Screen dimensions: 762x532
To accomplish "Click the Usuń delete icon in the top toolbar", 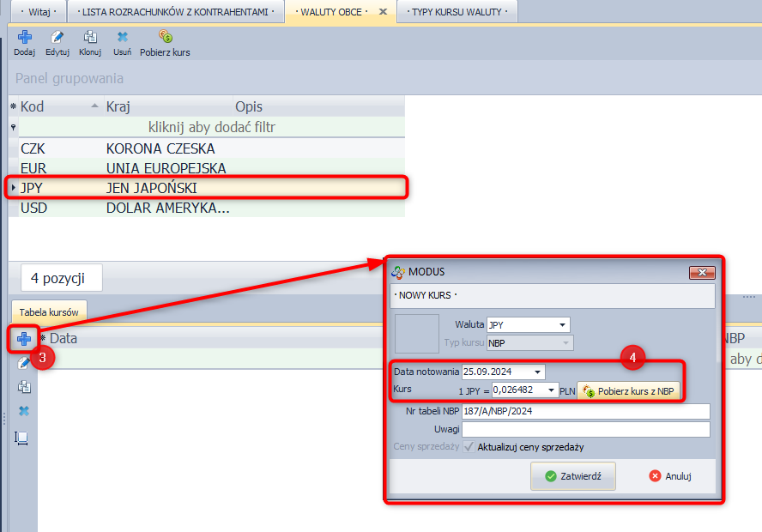I will 122,38.
